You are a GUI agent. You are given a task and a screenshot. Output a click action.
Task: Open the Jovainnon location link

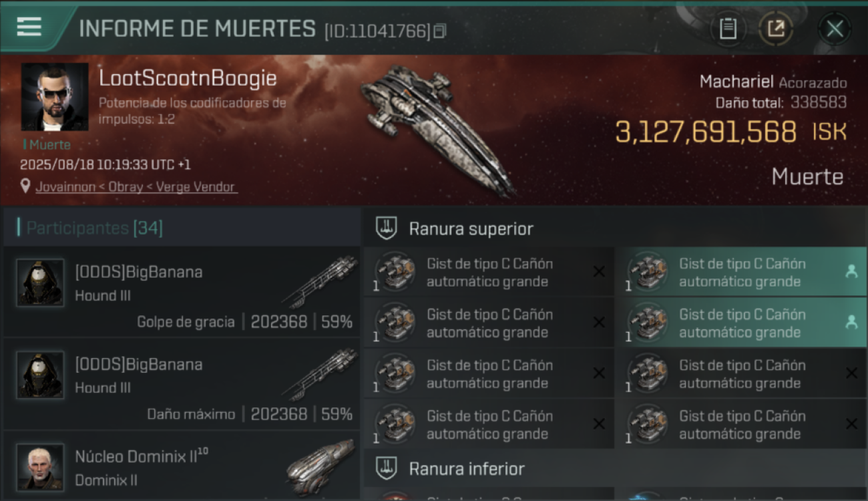[x=136, y=187]
